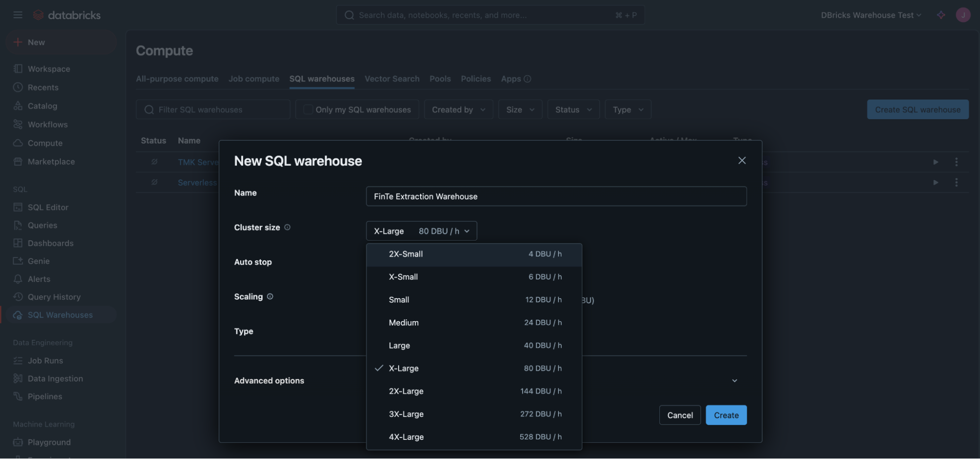Image resolution: width=980 pixels, height=459 pixels.
Task: Open Workspace in the sidebar
Action: (x=61, y=69)
